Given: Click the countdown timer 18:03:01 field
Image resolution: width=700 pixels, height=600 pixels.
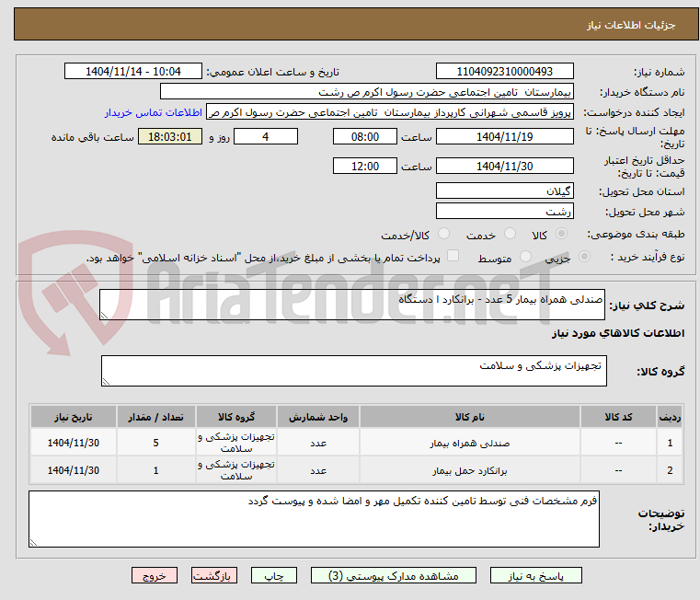Looking at the screenshot, I should click(x=169, y=136).
